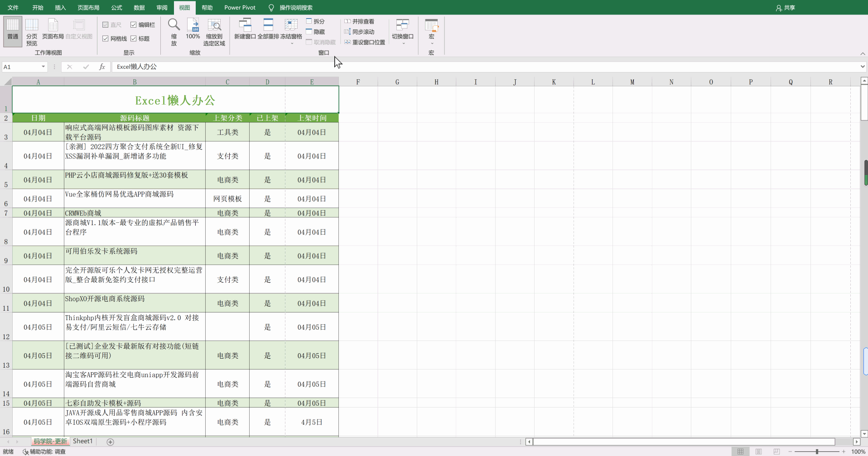Collapse the ribbon with the up chevron

[863, 53]
